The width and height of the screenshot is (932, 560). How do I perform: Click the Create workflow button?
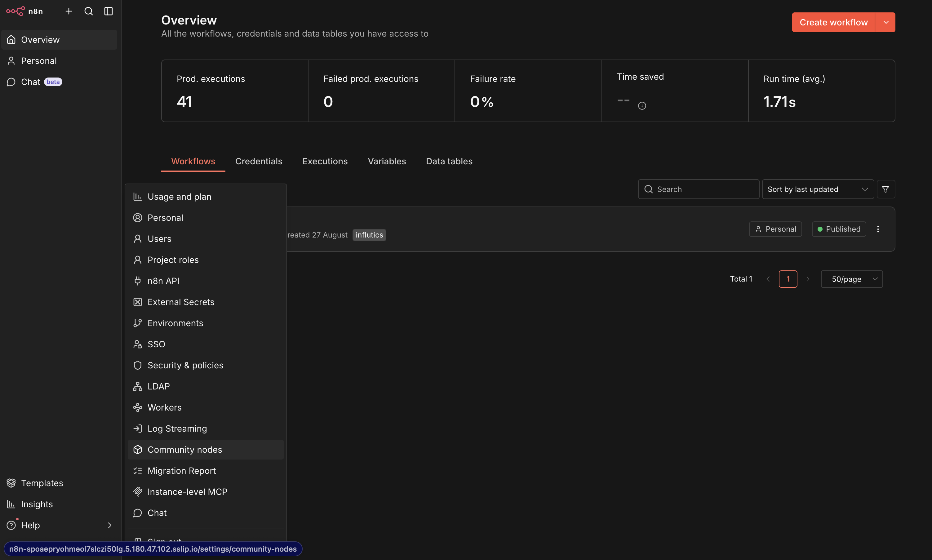[x=833, y=22]
